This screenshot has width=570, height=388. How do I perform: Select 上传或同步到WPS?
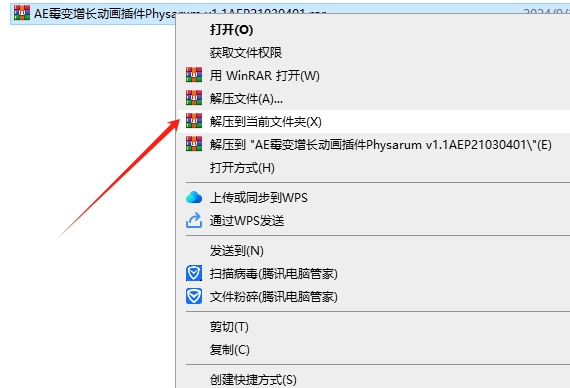(259, 198)
